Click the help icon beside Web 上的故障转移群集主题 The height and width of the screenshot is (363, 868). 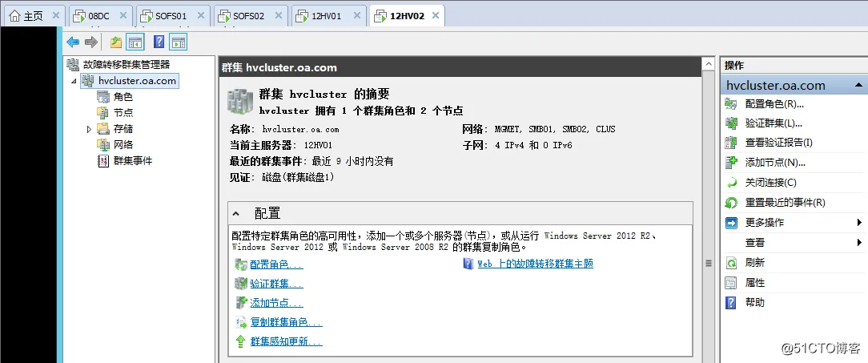[x=468, y=264]
